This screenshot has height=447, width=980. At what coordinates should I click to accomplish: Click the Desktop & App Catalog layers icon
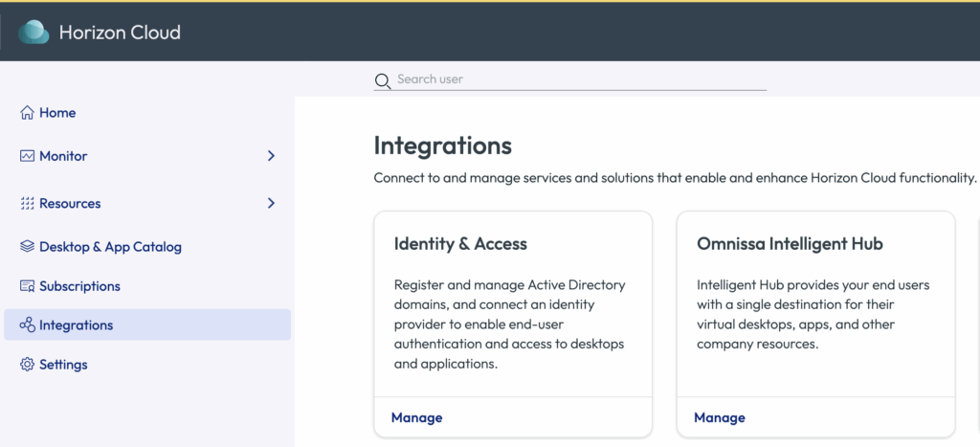27,247
